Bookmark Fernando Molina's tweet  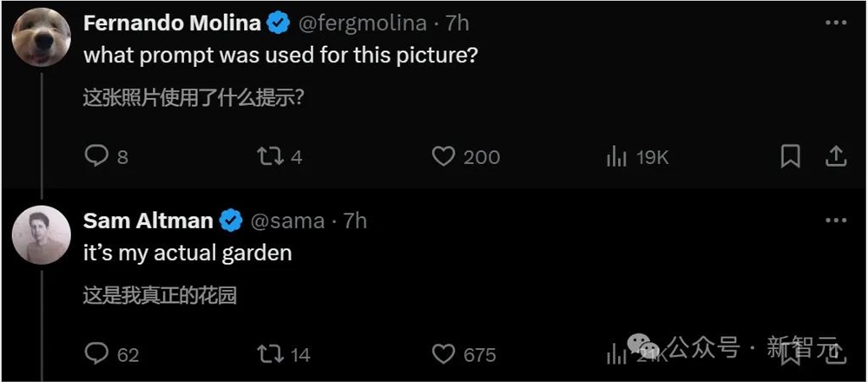(790, 156)
